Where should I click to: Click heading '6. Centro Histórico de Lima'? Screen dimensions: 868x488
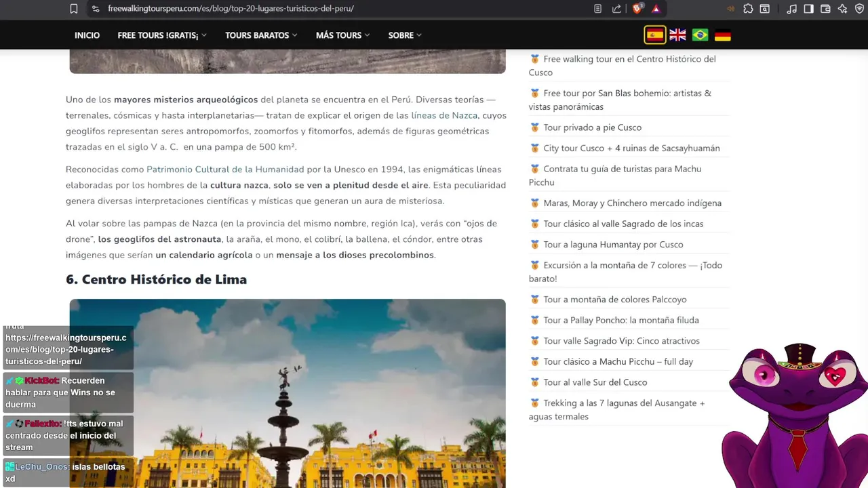pyautogui.click(x=156, y=279)
